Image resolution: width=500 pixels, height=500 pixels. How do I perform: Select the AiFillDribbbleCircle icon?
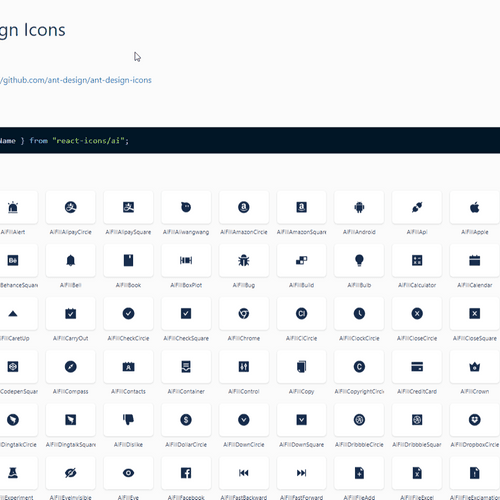[x=359, y=420]
